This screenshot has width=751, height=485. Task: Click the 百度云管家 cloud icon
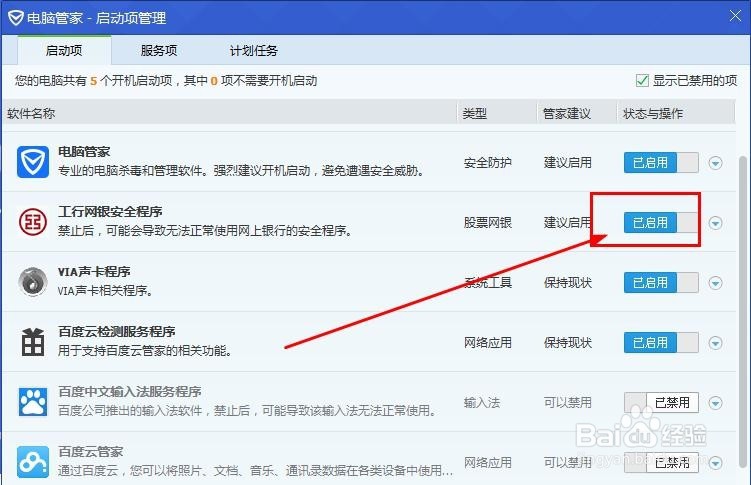pos(33,462)
